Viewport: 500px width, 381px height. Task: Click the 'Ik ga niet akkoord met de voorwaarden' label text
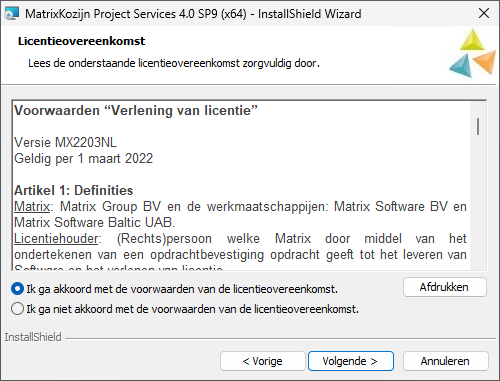pos(193,309)
